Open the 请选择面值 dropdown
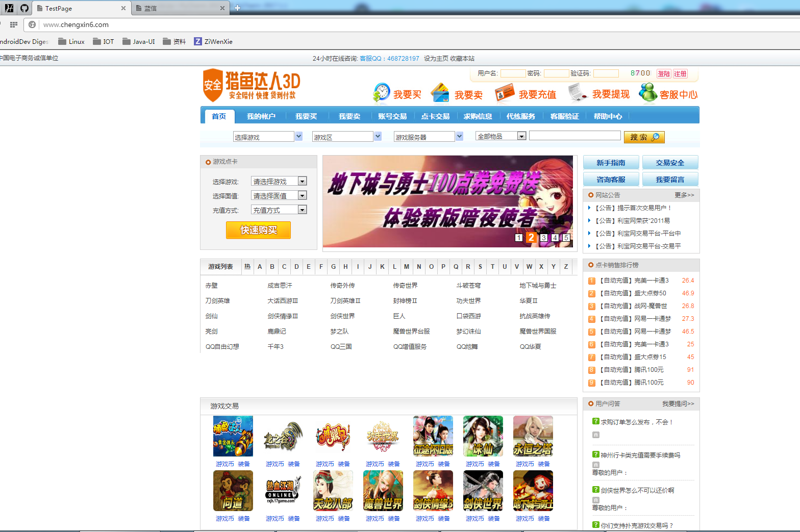This screenshot has height=532, width=800. [279, 195]
